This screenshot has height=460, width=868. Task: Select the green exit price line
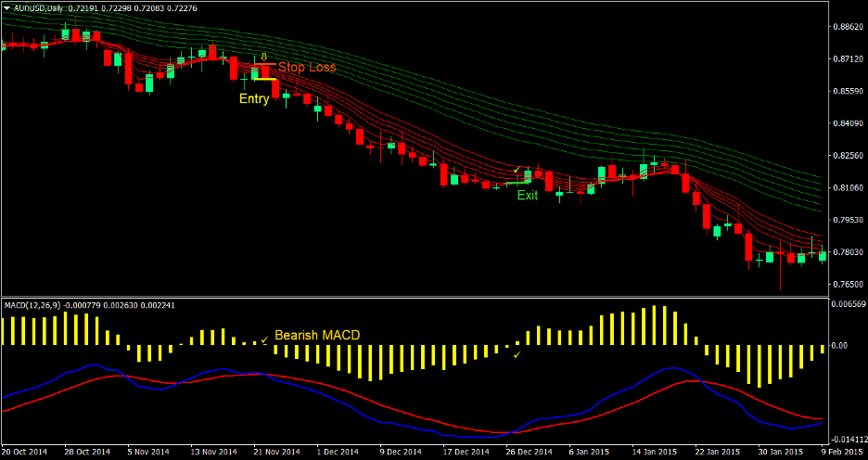point(518,182)
